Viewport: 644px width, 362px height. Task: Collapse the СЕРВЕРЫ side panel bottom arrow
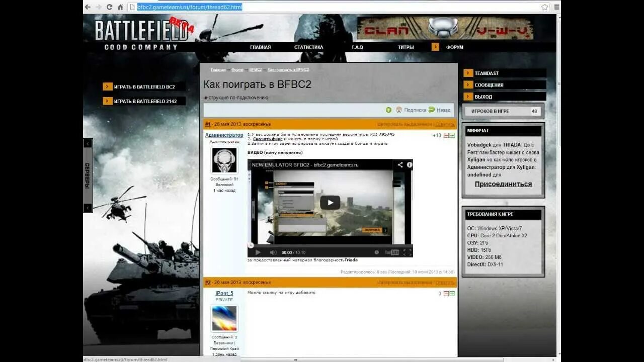(x=88, y=208)
